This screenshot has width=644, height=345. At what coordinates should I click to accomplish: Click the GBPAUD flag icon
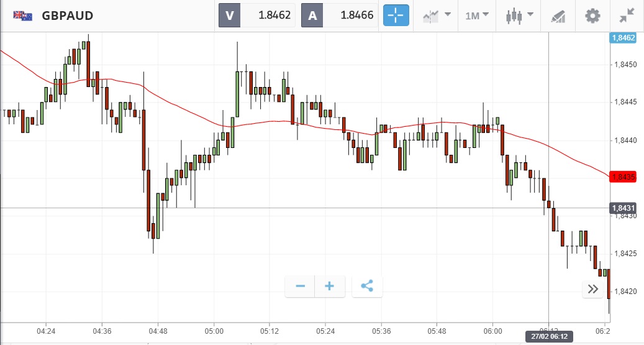[23, 16]
